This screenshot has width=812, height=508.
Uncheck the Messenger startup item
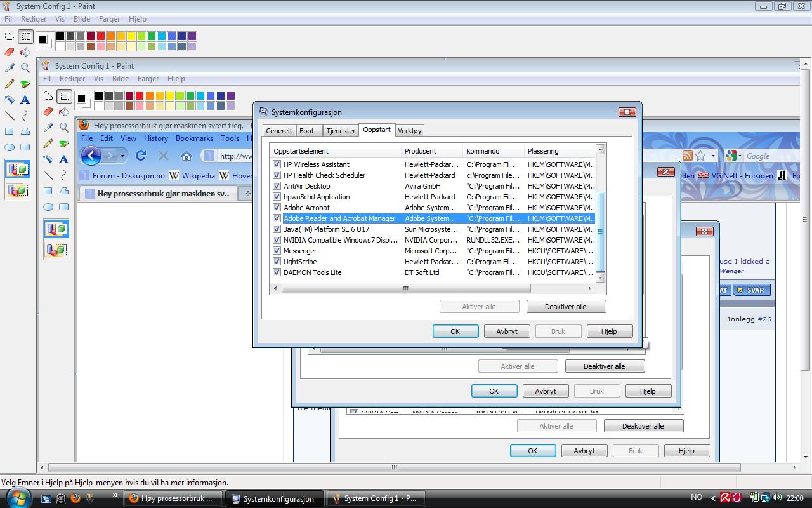(277, 251)
